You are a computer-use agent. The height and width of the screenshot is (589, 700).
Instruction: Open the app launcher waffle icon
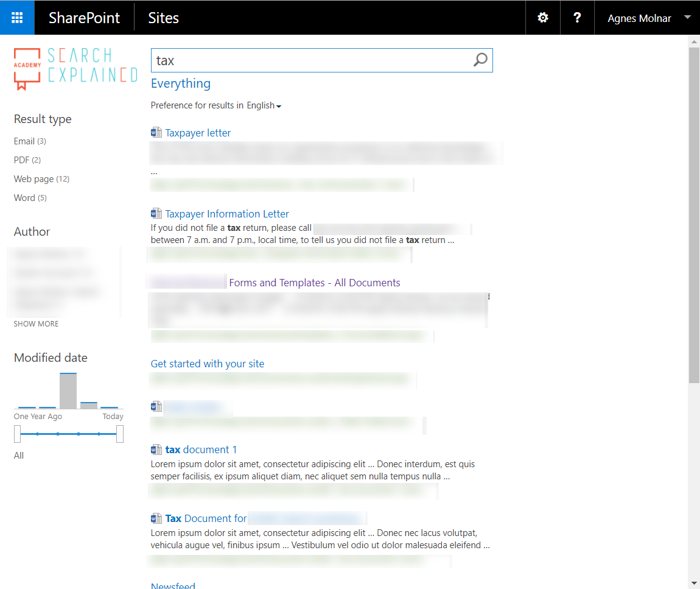point(17,18)
